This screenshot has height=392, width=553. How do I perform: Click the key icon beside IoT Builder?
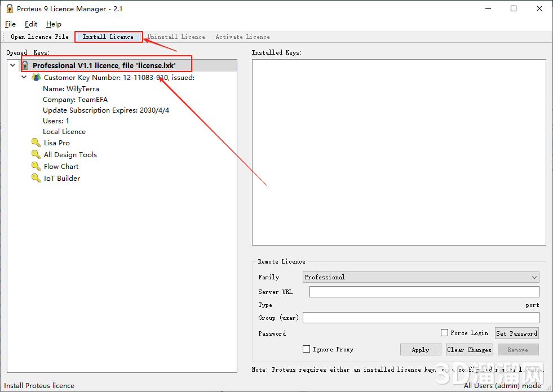(x=36, y=179)
